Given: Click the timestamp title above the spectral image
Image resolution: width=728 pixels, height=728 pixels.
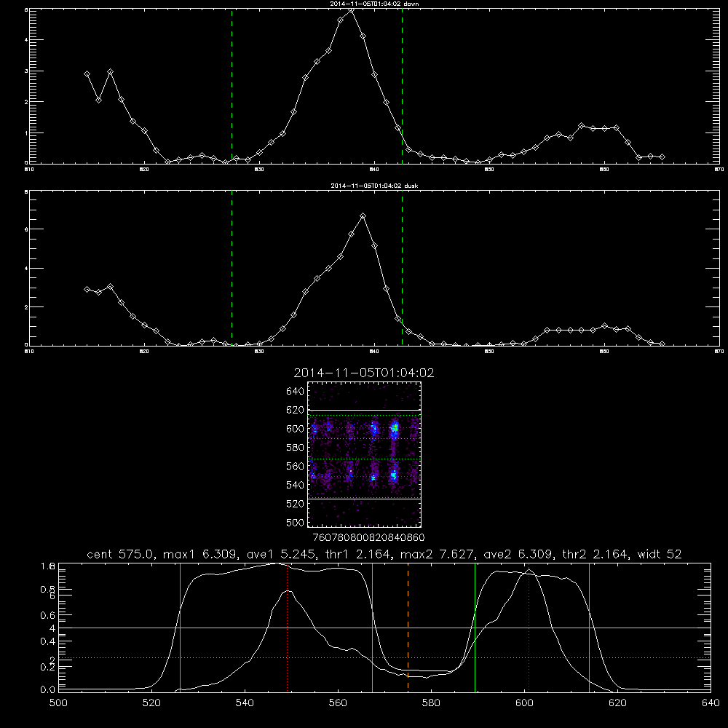Looking at the screenshot, I should pyautogui.click(x=364, y=373).
